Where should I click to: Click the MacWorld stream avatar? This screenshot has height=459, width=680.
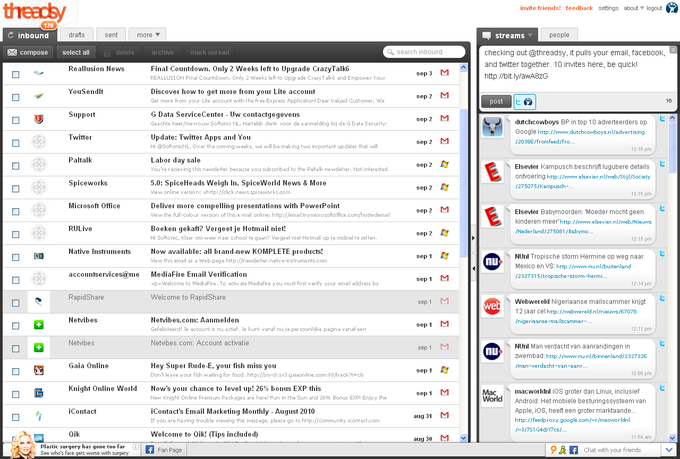(492, 396)
